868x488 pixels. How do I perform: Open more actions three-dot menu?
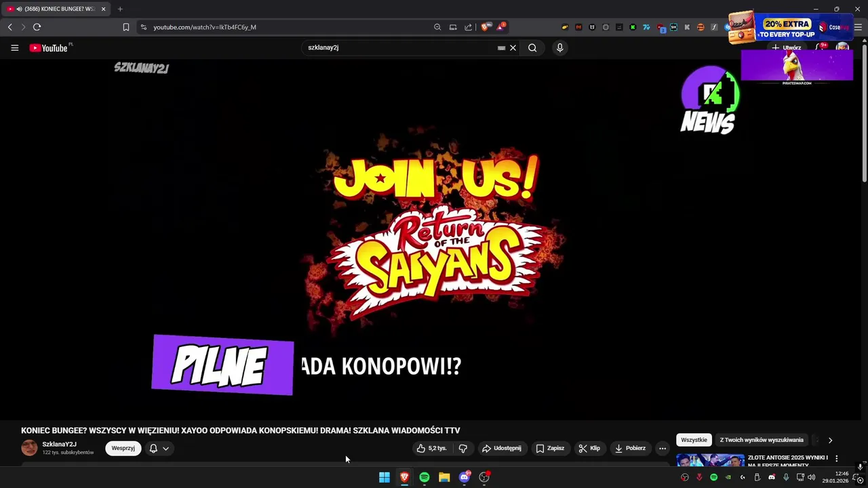coord(663,448)
